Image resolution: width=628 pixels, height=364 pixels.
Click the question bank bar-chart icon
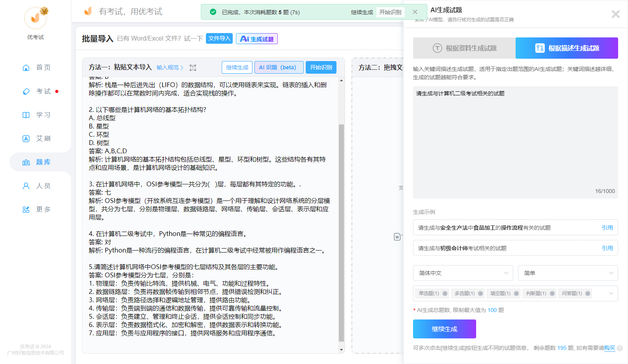click(x=26, y=162)
